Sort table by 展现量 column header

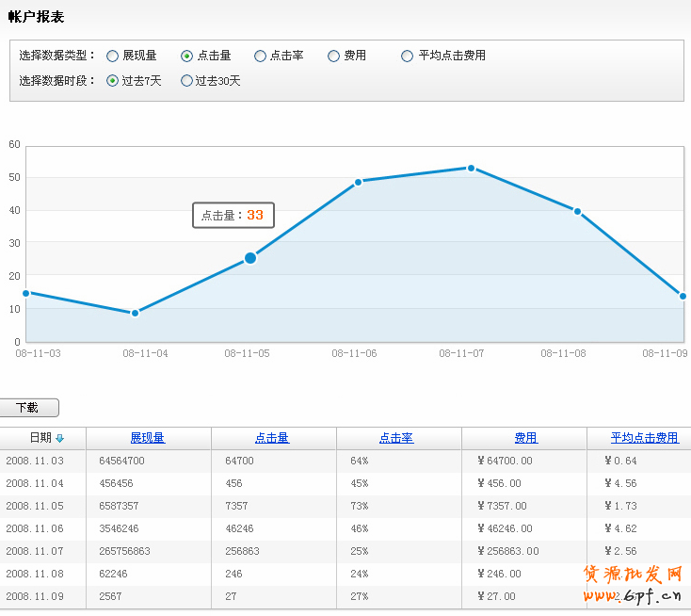click(148, 438)
